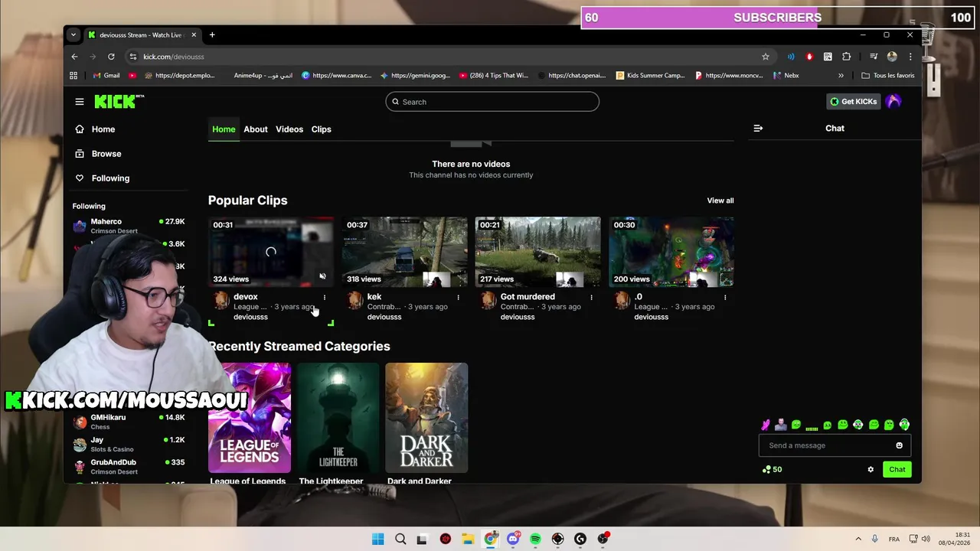The width and height of the screenshot is (980, 551).
Task: Insert the pink hand emote
Action: click(766, 425)
